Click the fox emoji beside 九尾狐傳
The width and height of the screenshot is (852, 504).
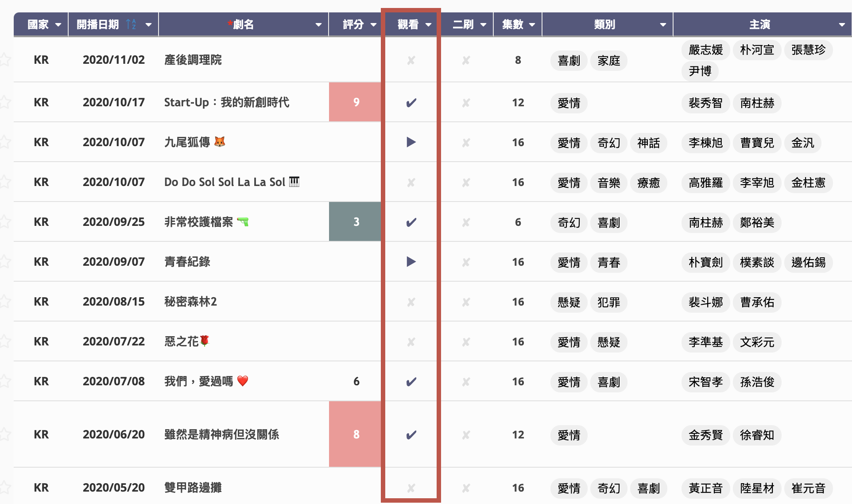[x=220, y=142]
